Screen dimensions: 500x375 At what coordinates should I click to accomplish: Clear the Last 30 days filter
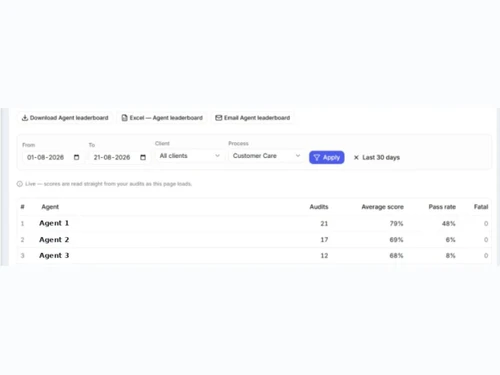click(x=376, y=157)
